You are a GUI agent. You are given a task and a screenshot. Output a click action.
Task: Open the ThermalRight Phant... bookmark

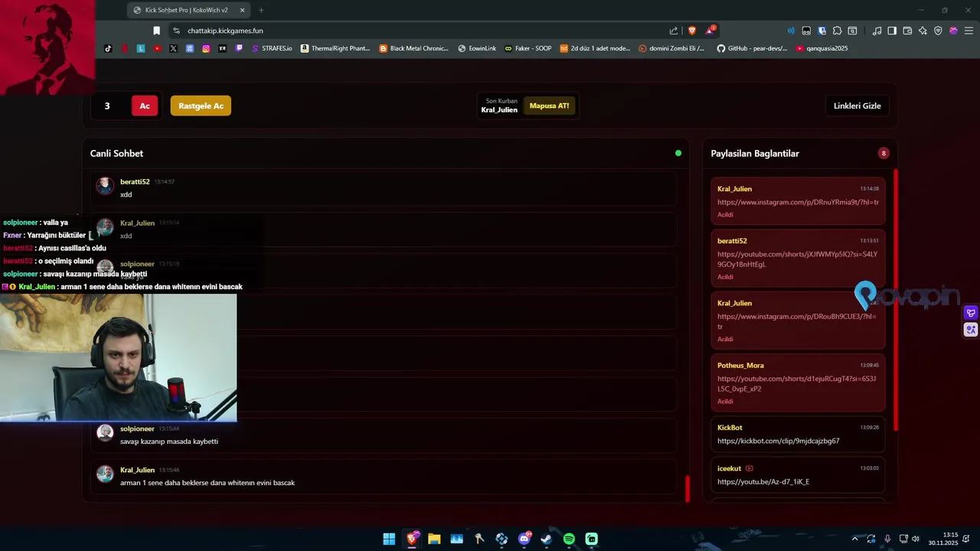pos(335,48)
